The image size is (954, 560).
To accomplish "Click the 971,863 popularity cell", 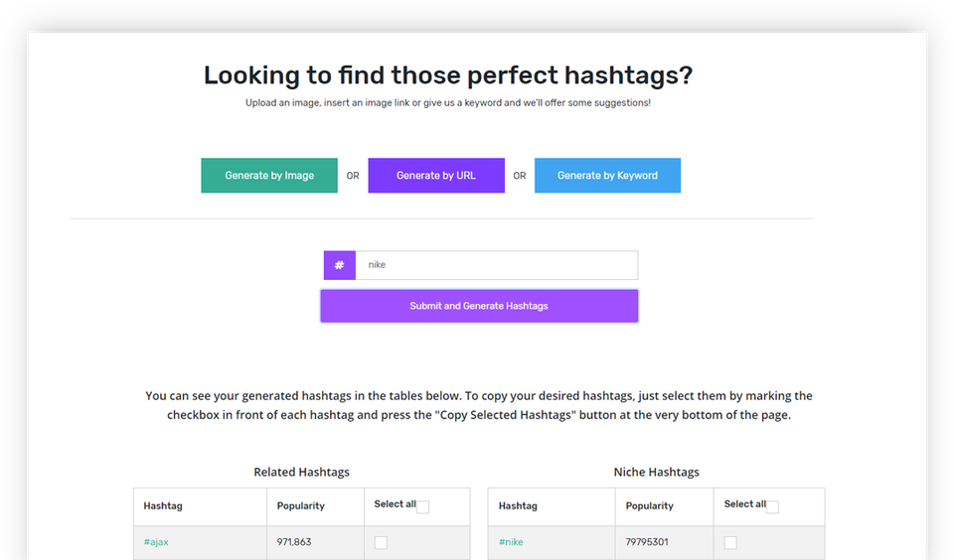I will pos(295,542).
